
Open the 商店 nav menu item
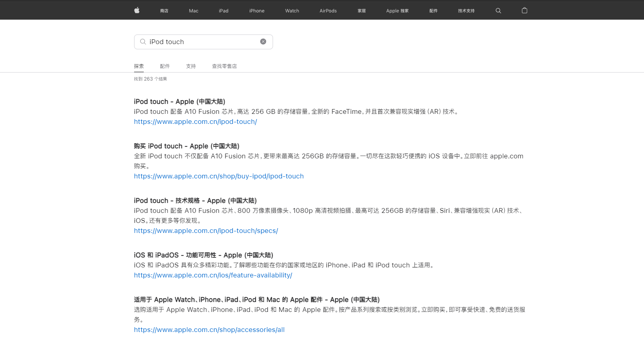[164, 11]
